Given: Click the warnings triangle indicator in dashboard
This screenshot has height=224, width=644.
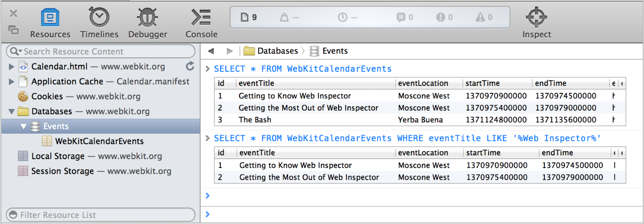Looking at the screenshot, I should [484, 18].
